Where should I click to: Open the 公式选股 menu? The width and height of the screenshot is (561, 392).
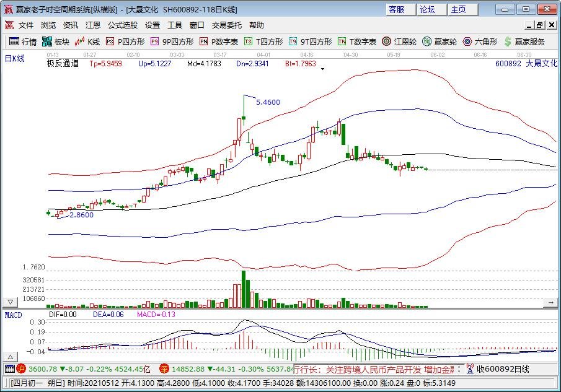pos(123,25)
